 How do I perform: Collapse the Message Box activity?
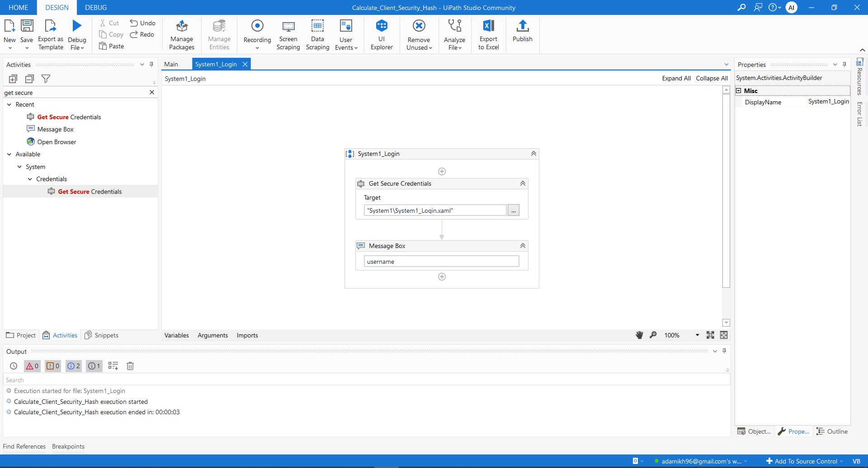[523, 246]
